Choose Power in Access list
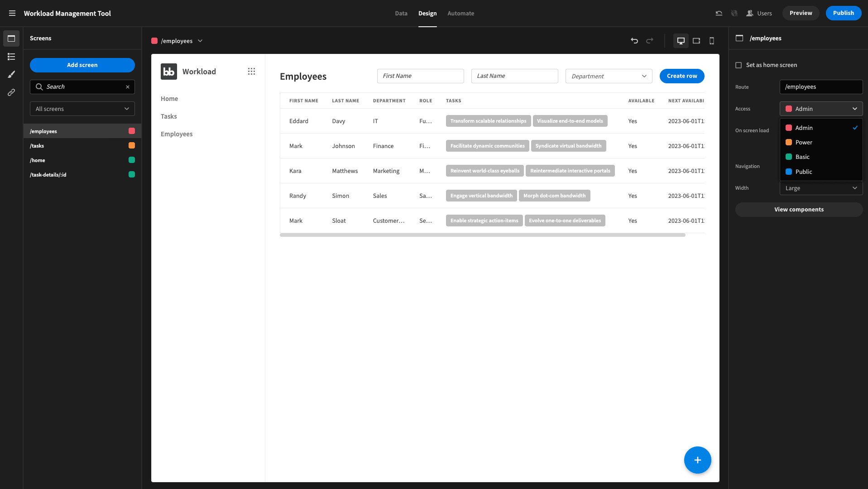This screenshot has width=868, height=489. (x=821, y=142)
